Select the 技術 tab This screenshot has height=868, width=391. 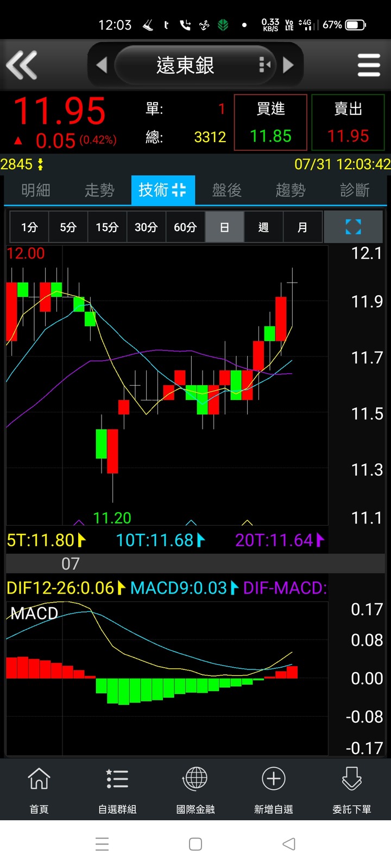163,190
